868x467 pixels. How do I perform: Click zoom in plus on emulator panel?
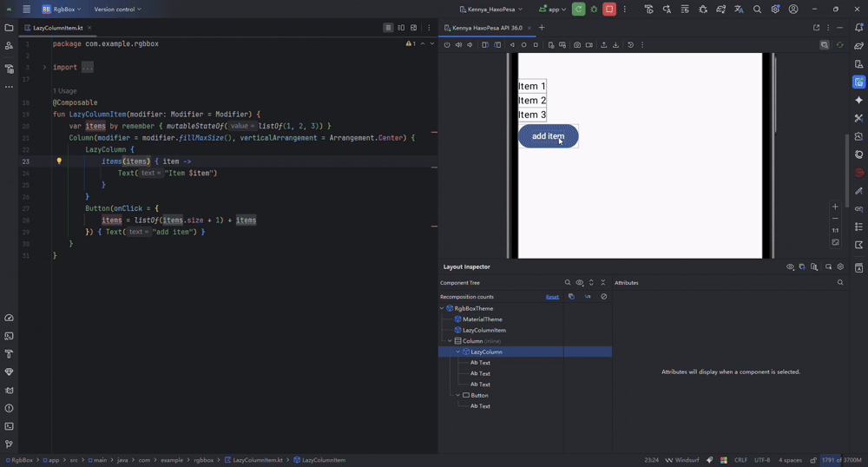(x=835, y=207)
